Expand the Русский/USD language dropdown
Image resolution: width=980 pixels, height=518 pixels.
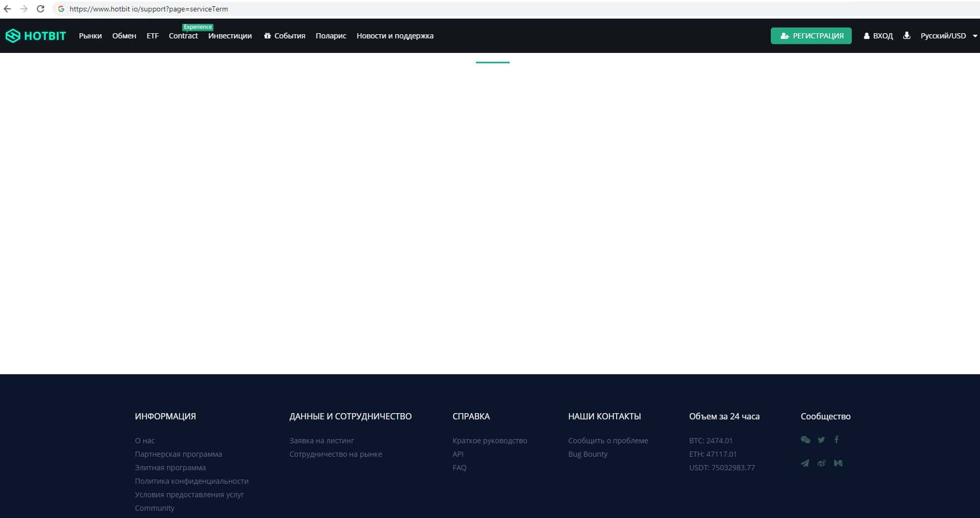948,36
